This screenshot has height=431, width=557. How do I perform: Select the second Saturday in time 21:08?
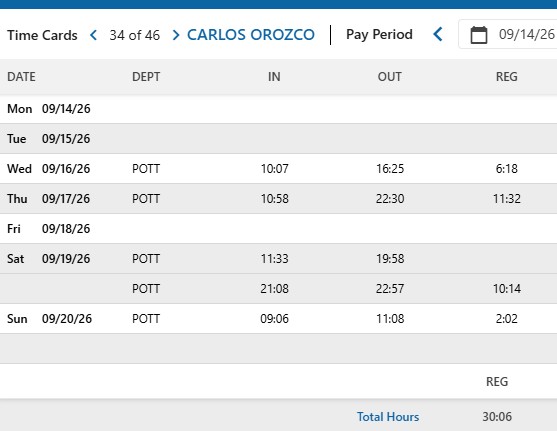click(x=275, y=289)
